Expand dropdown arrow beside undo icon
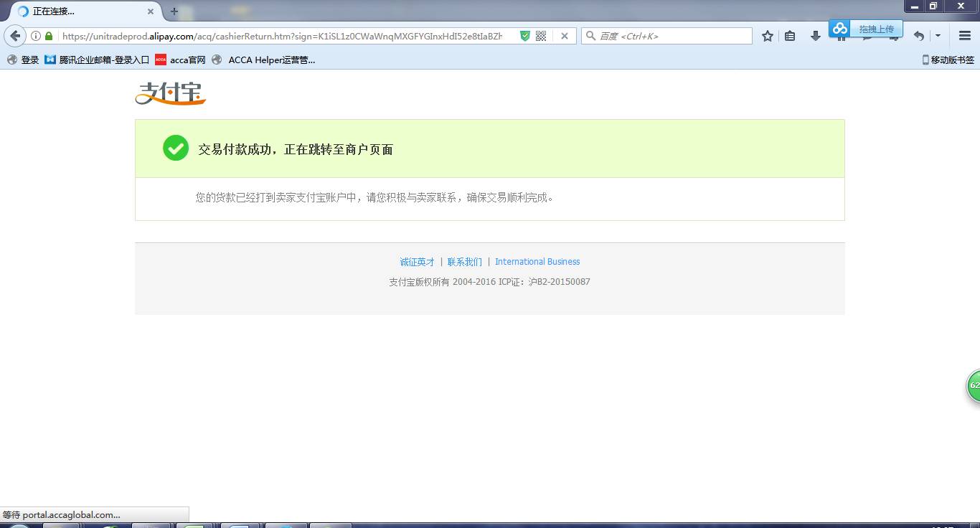This screenshot has width=980, height=528. [x=938, y=36]
